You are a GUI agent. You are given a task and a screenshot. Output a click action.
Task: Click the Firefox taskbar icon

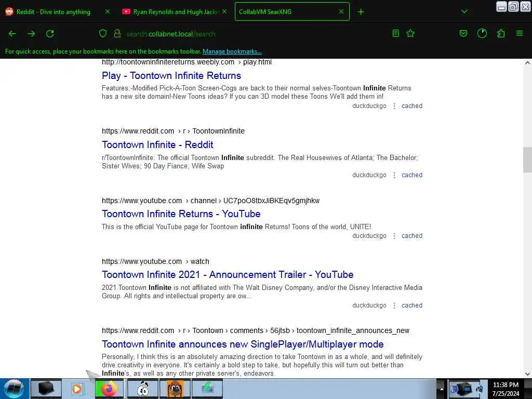coord(110,389)
